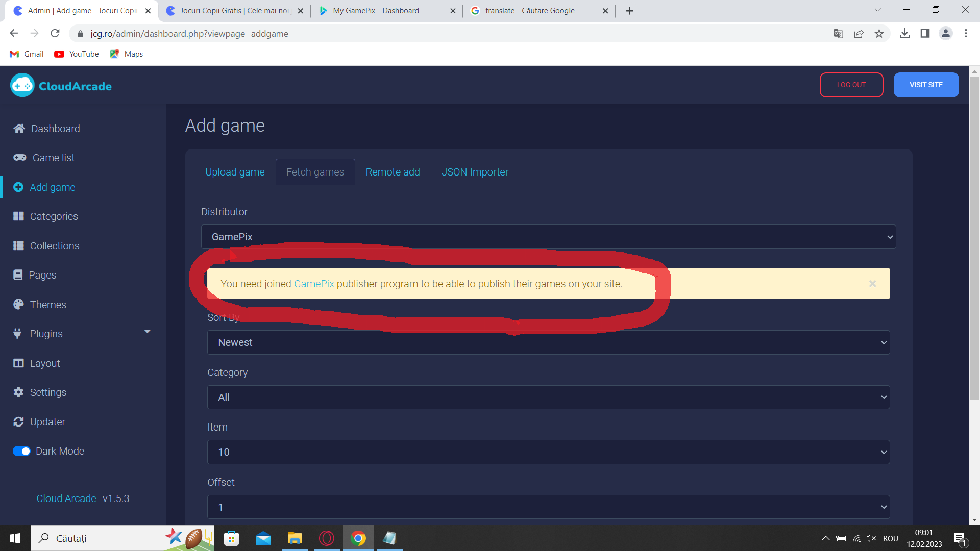This screenshot has height=551, width=980.
Task: Open the Sort By Newest dropdown
Action: (548, 342)
